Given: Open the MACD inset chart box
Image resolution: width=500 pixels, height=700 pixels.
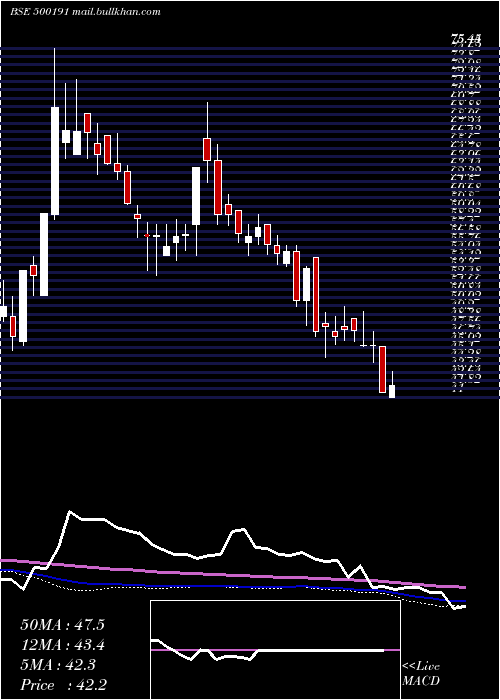Looking at the screenshot, I should [x=275, y=650].
